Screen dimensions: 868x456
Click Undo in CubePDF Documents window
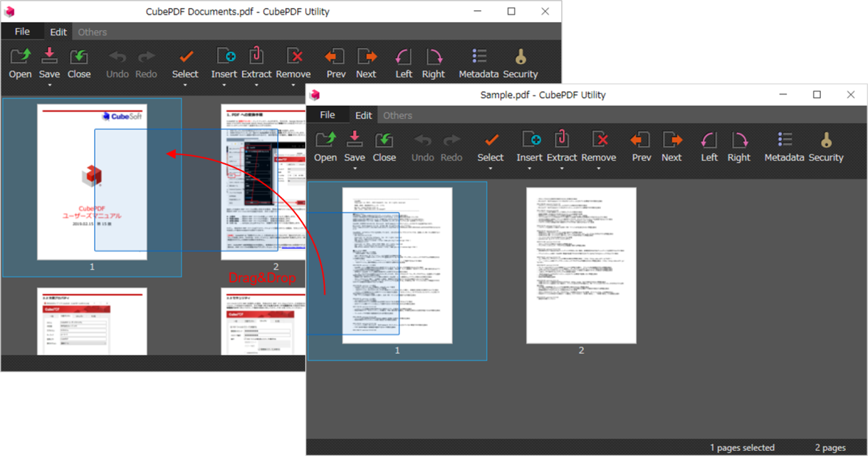(118, 57)
